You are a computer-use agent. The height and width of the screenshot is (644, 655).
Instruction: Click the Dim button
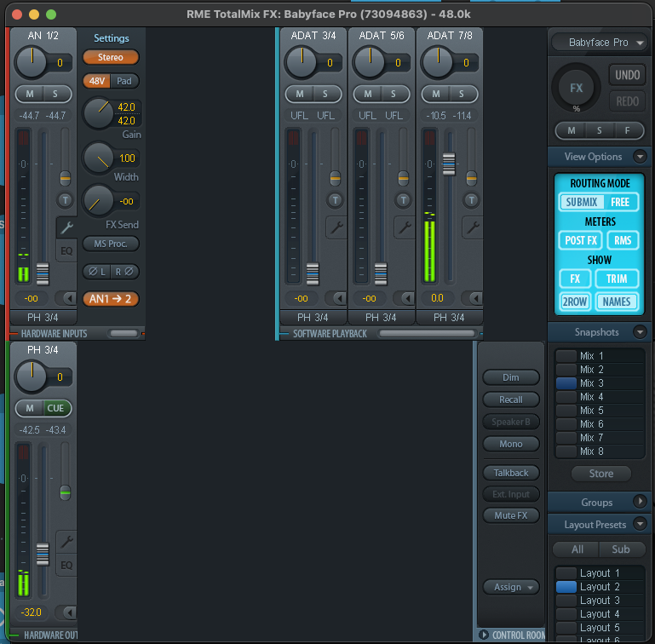[511, 377]
